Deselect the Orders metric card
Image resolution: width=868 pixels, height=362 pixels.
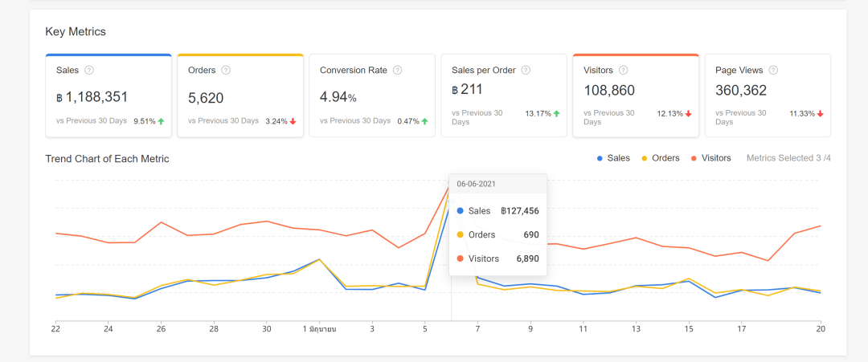point(240,96)
